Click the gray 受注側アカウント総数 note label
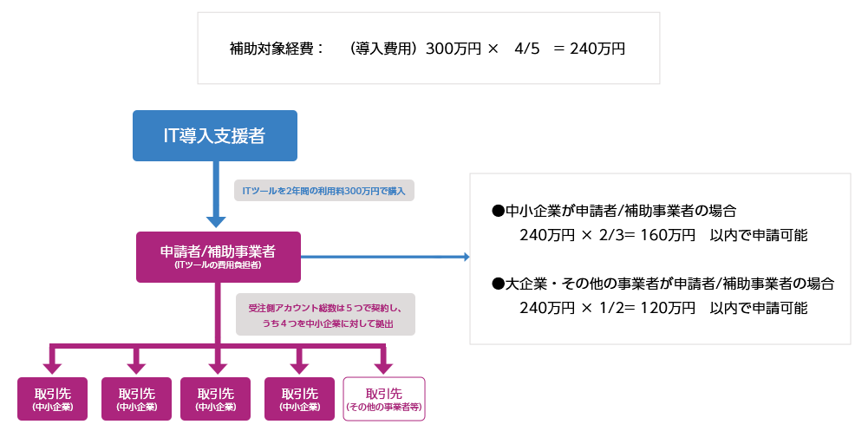 pyautogui.click(x=325, y=314)
